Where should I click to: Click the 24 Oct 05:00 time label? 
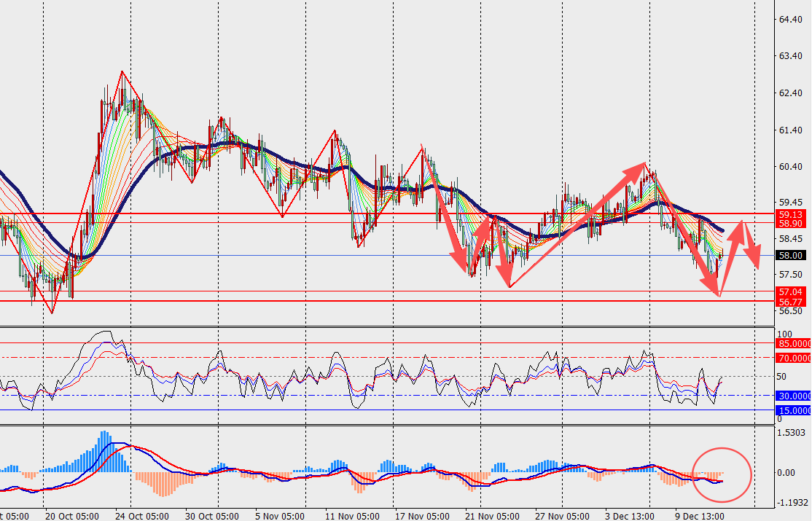(144, 515)
